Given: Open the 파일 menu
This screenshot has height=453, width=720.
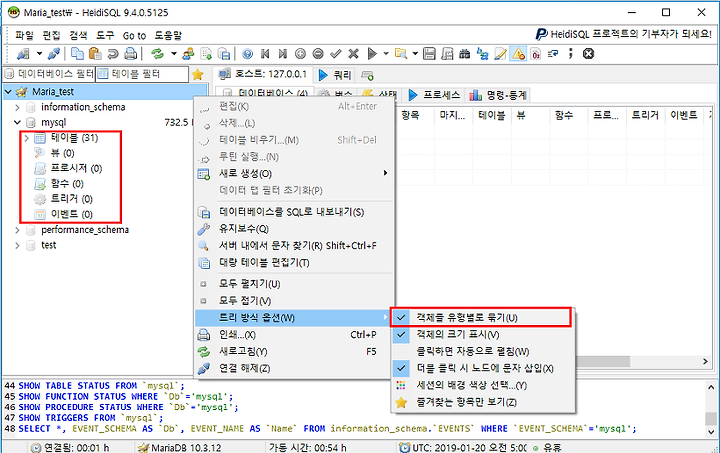Looking at the screenshot, I should 24,35.
